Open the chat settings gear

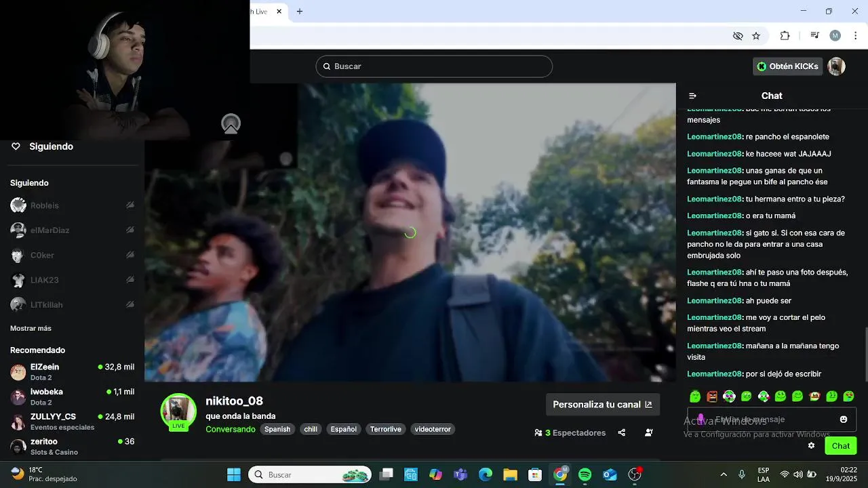pyautogui.click(x=811, y=445)
